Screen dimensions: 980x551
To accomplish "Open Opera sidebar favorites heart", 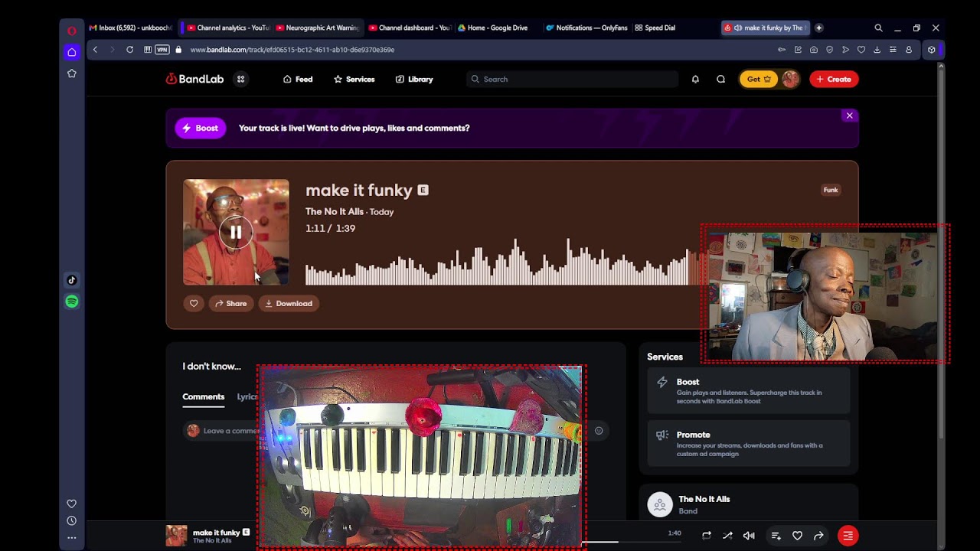I will pyautogui.click(x=72, y=504).
